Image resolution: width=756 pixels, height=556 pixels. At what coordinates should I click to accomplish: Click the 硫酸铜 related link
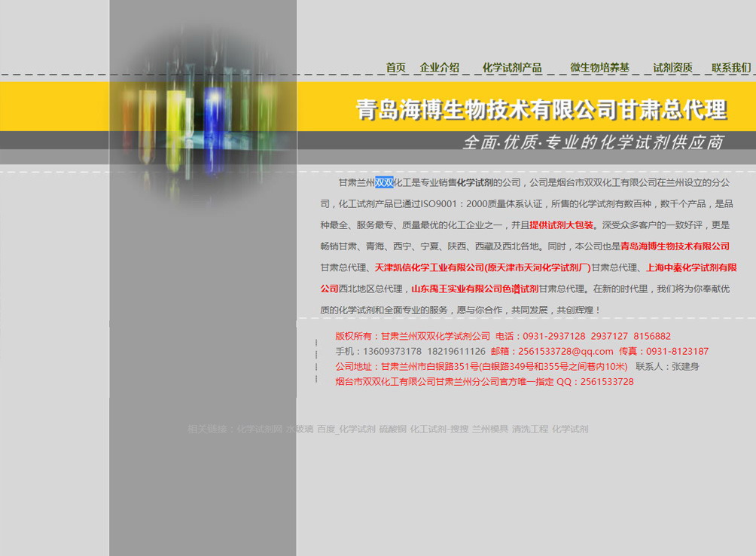pyautogui.click(x=392, y=429)
